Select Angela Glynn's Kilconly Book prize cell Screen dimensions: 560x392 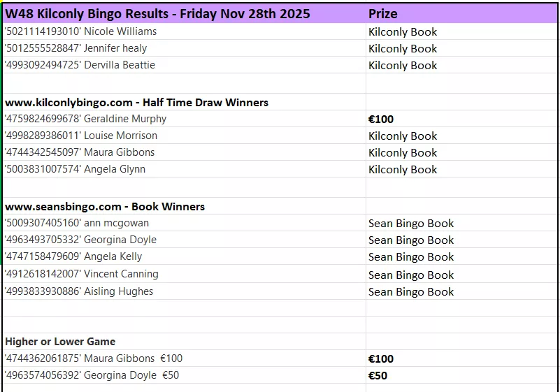pos(403,169)
